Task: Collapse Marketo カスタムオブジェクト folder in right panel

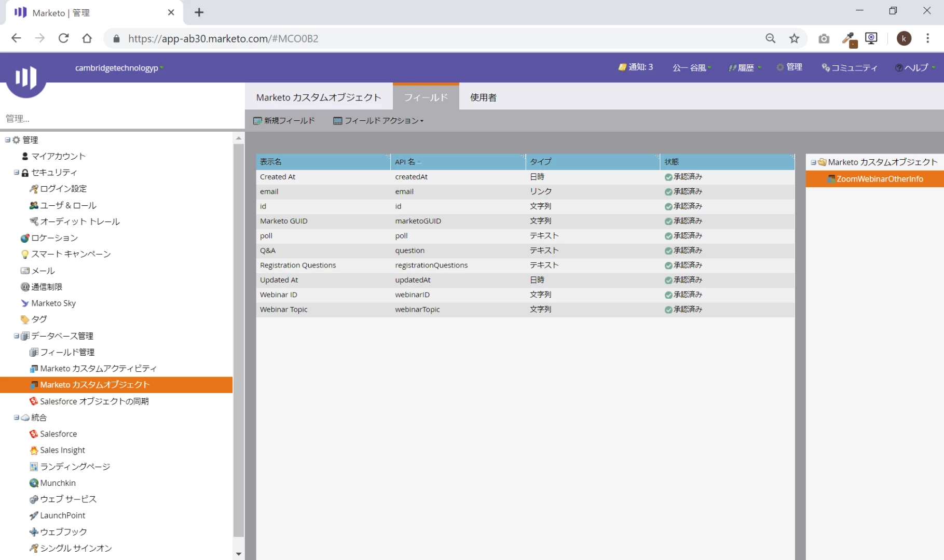Action: (813, 162)
